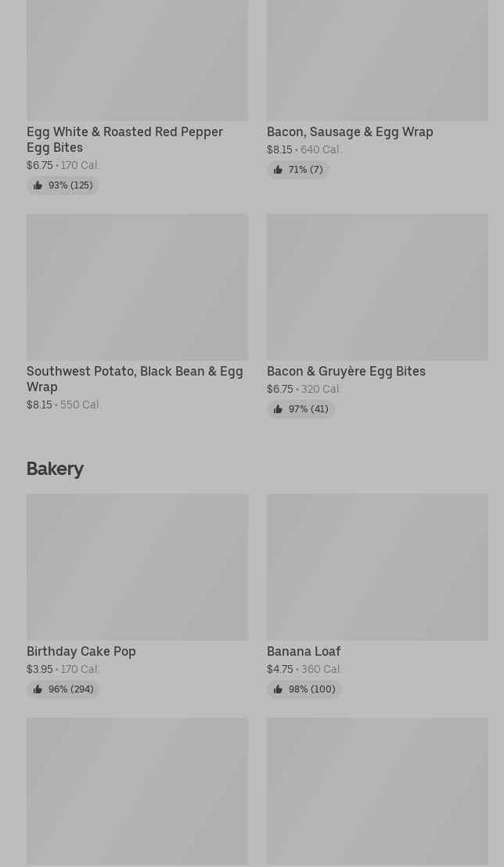Screen dimensions: 504x867
Task: Click the Banana Loaf title
Action: (304, 651)
